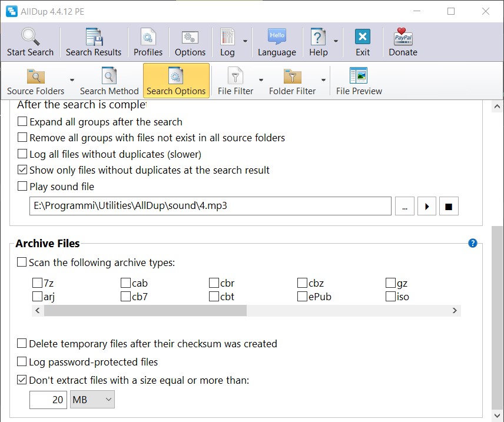Tick the 7z archive type checkbox
Viewport: 504px width, 422px height.
(37, 283)
